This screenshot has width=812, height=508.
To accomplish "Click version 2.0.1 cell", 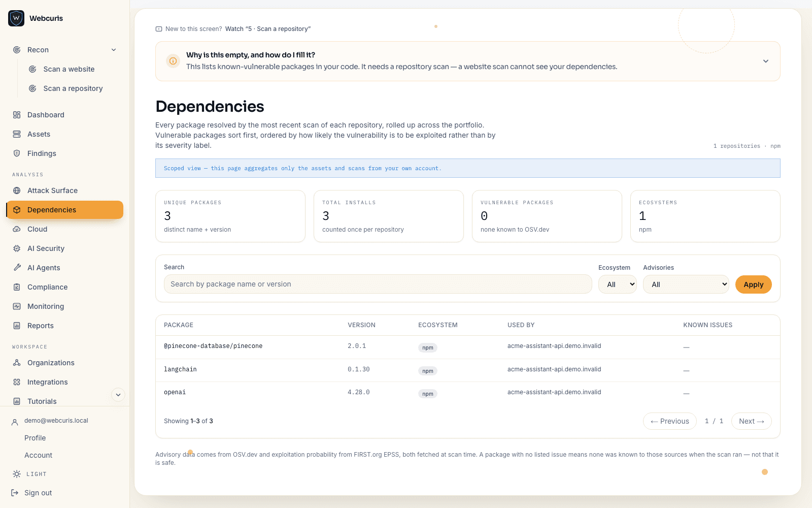I will [x=357, y=346].
